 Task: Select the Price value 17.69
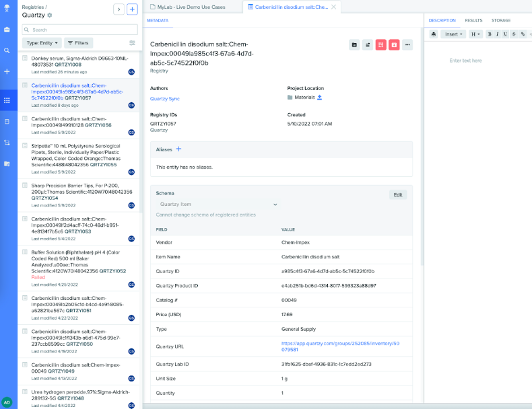point(287,315)
